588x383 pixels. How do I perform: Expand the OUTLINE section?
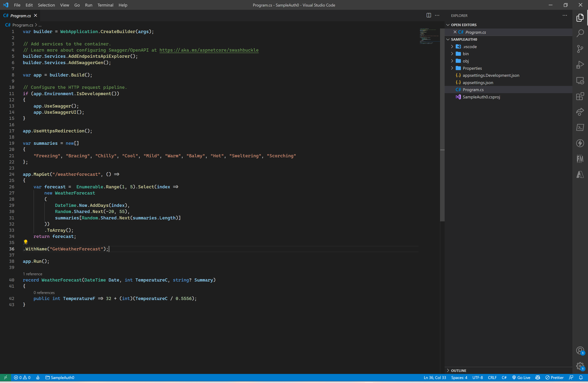click(459, 370)
